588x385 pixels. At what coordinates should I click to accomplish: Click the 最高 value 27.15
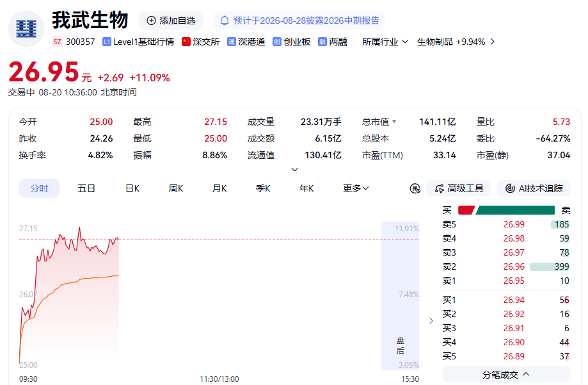[x=216, y=122]
